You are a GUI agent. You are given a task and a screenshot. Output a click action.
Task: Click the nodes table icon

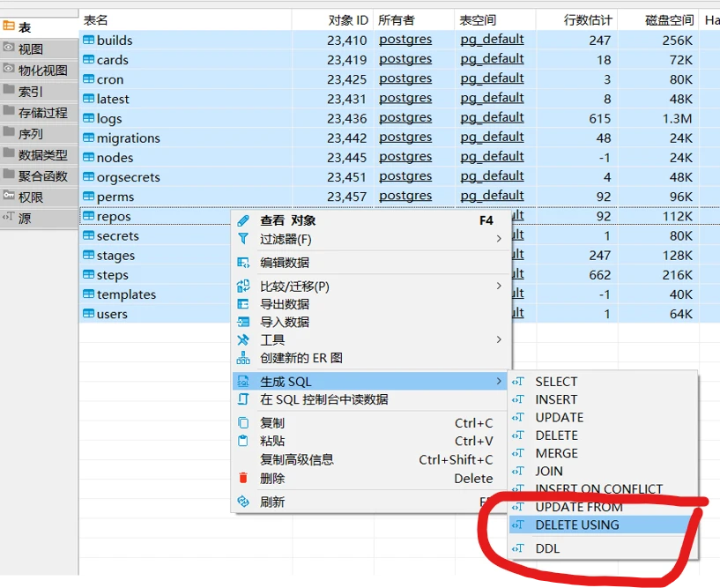88,157
